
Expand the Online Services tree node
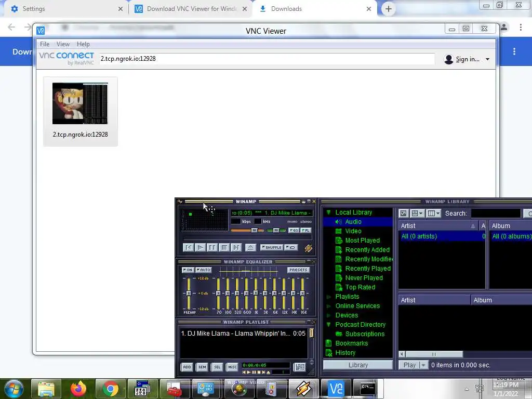(328, 306)
